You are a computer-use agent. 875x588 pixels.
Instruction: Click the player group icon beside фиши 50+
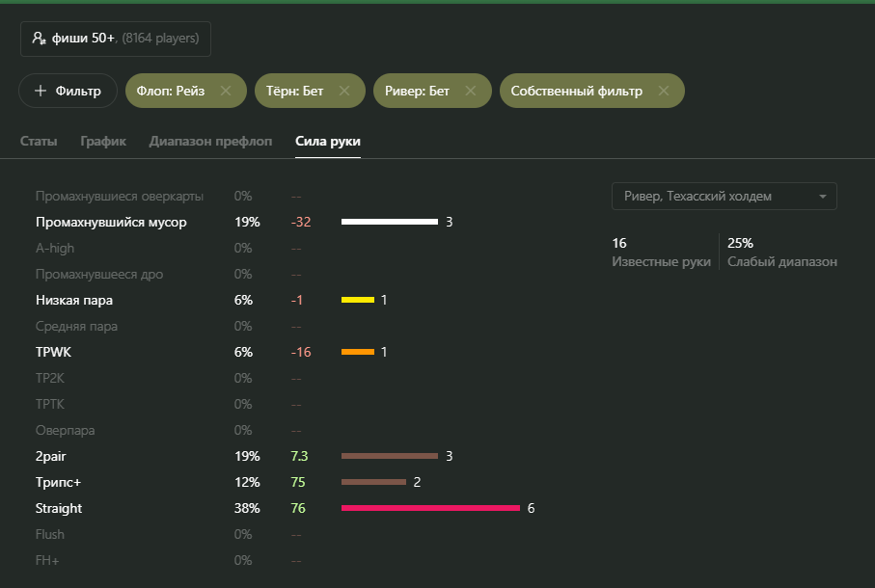(x=39, y=39)
